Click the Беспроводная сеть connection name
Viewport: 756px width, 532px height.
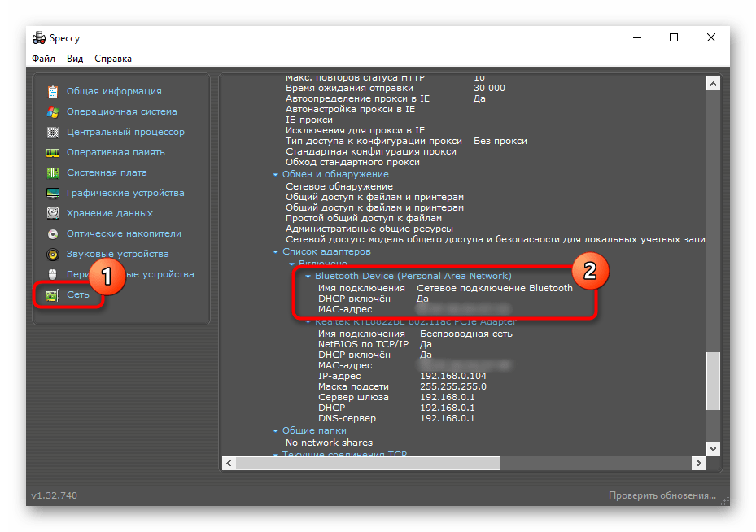tap(465, 334)
